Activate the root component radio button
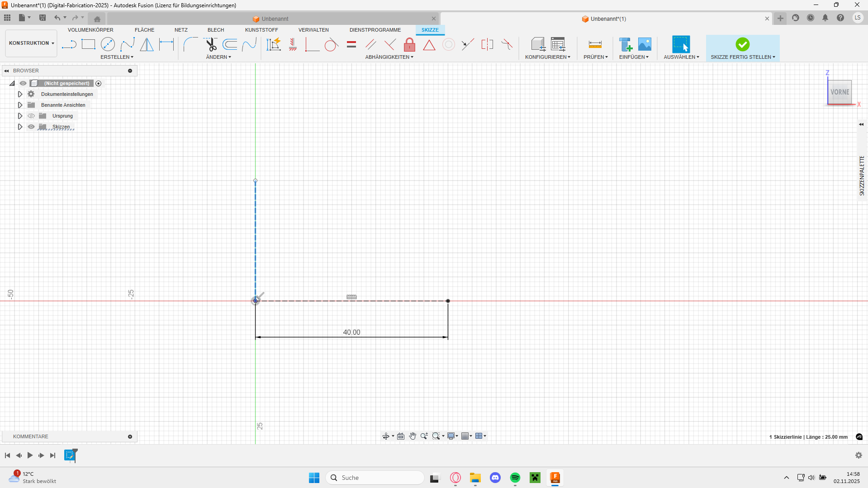 (x=99, y=83)
